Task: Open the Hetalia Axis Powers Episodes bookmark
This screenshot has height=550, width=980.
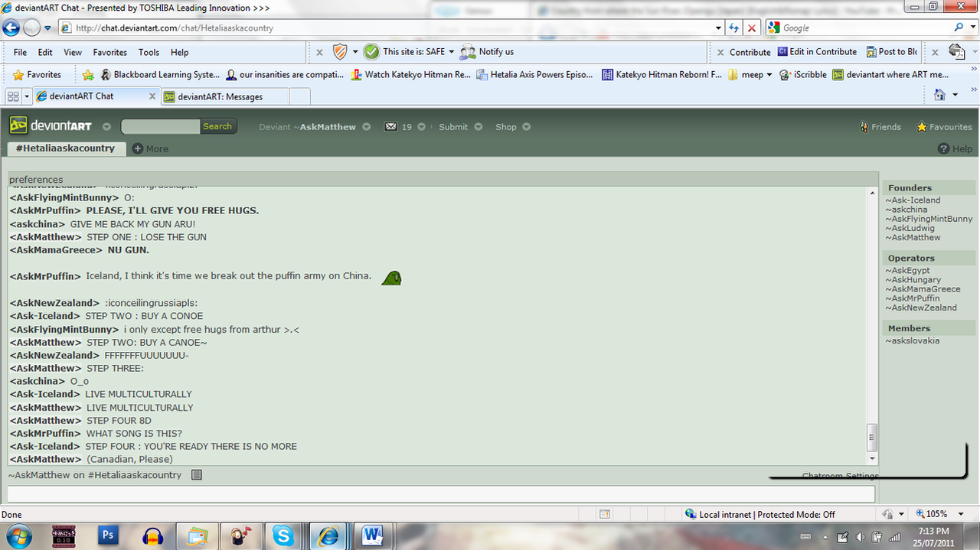Action: tap(534, 74)
